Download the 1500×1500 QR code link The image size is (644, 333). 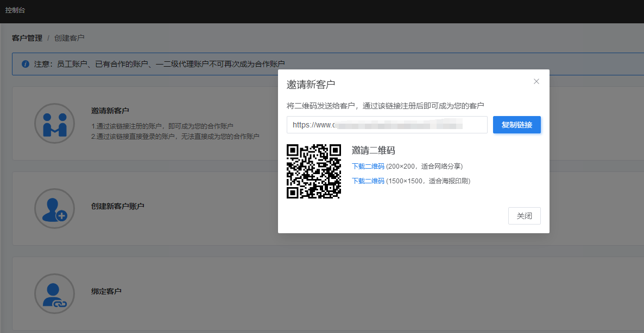click(x=368, y=181)
